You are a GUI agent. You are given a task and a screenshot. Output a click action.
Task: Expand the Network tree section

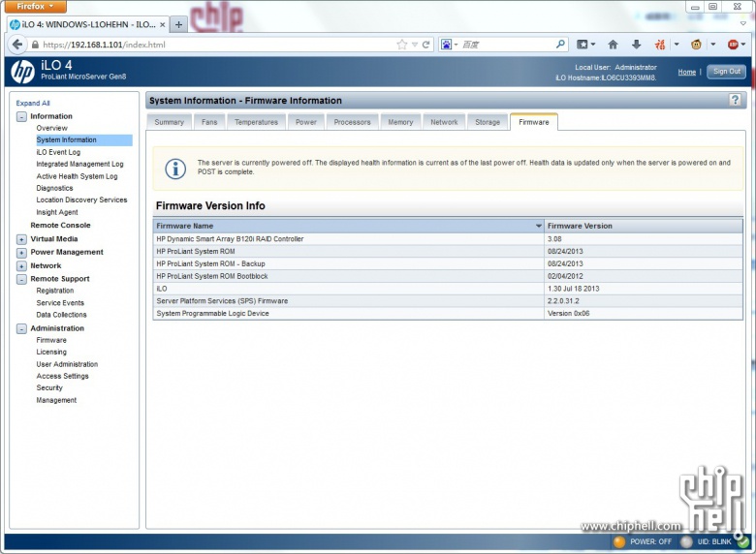tap(21, 266)
